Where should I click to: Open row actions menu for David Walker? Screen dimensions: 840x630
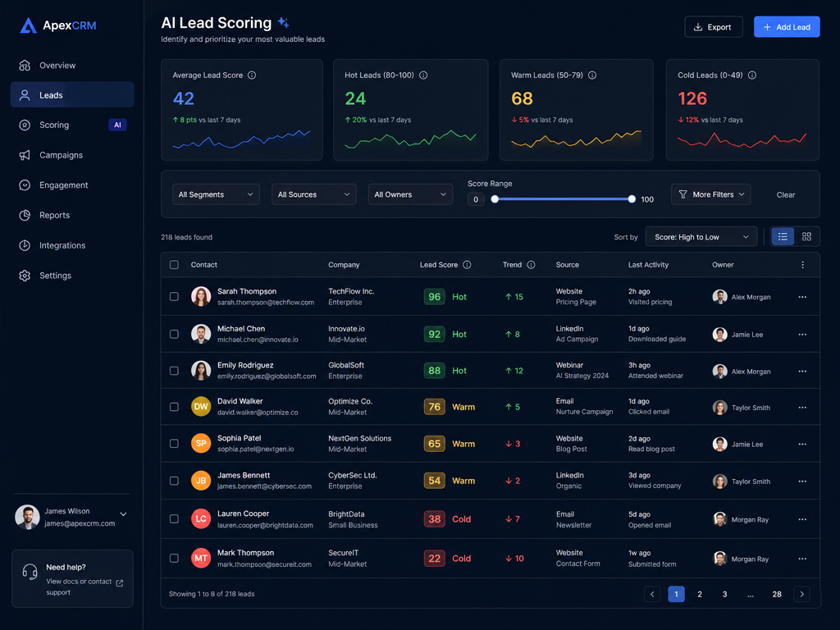click(802, 408)
